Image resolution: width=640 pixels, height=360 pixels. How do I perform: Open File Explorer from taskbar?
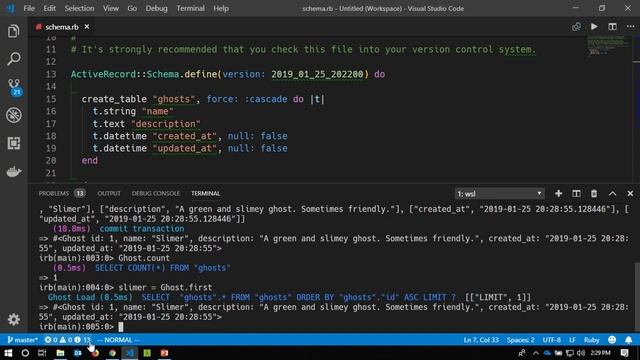point(60,353)
